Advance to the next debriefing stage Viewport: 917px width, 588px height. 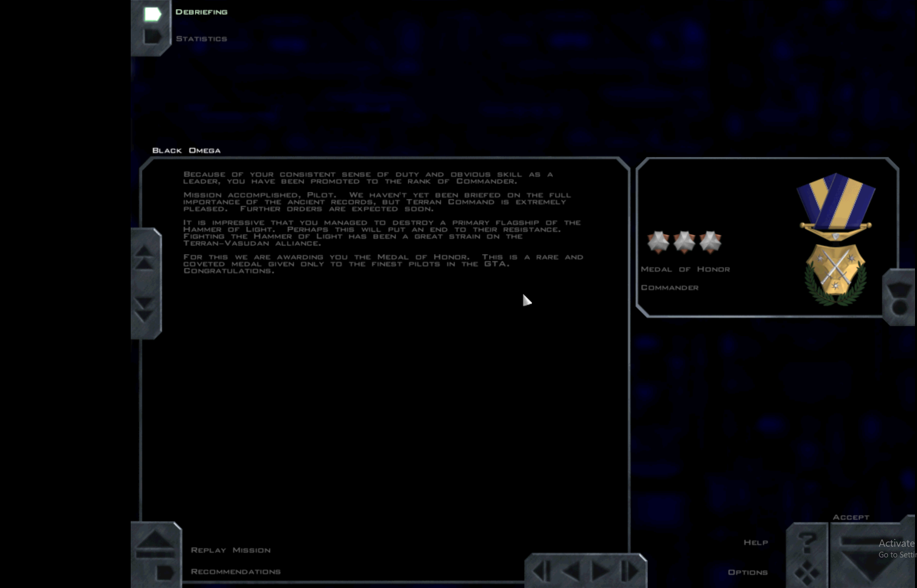tap(600, 571)
